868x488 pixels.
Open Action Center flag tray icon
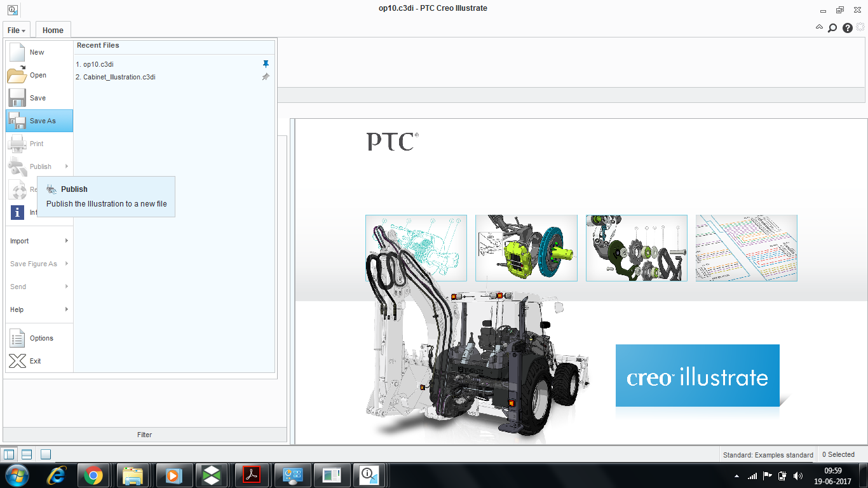[x=768, y=476]
